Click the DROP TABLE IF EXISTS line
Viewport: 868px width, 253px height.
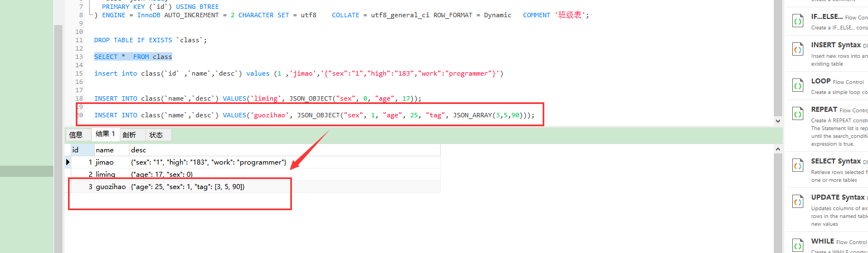[150, 40]
